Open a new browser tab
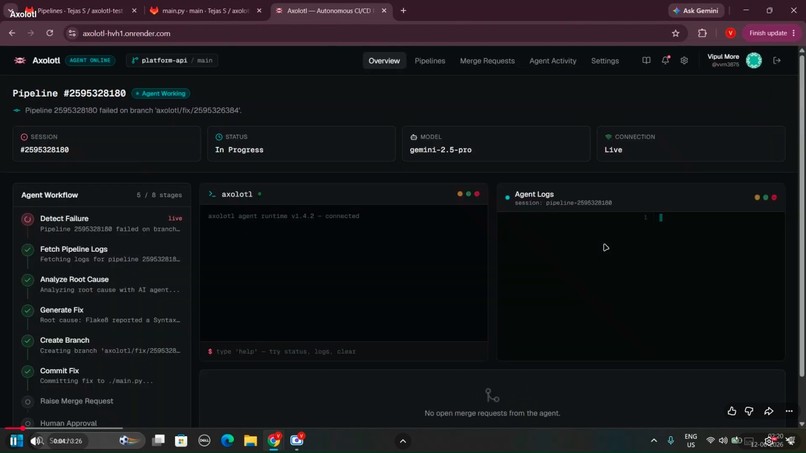Viewport: 806px width, 453px height. pos(403,10)
